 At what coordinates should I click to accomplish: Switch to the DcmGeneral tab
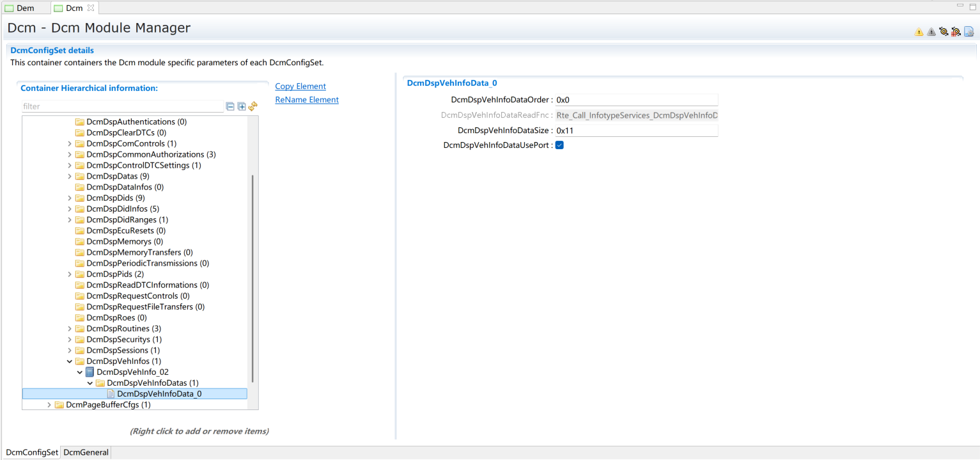click(86, 452)
